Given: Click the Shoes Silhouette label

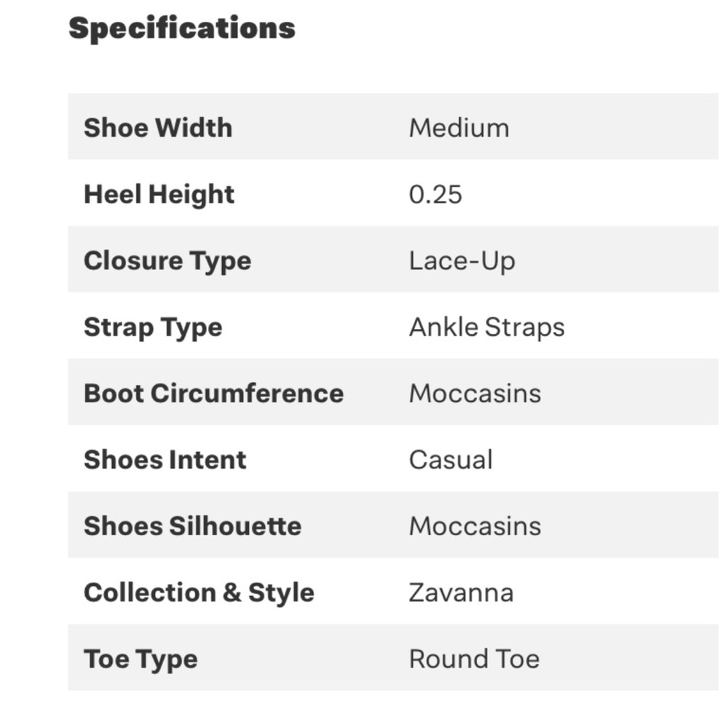Looking at the screenshot, I should [192, 526].
